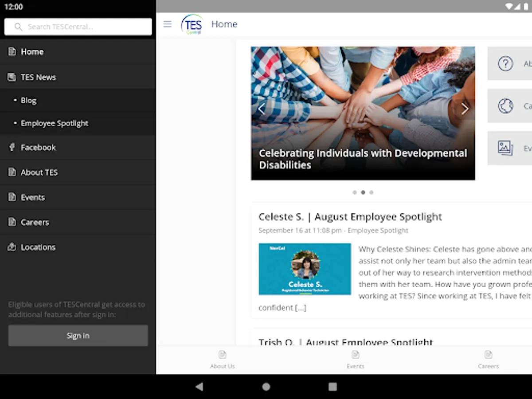
Task: Click the 'confident [...]' read more text
Action: click(x=282, y=307)
